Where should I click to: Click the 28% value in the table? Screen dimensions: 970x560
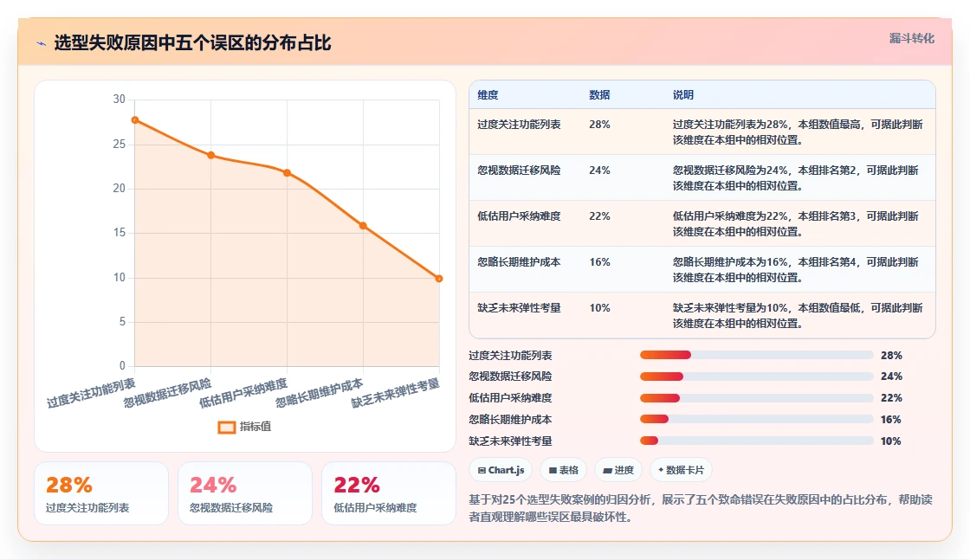pos(599,125)
